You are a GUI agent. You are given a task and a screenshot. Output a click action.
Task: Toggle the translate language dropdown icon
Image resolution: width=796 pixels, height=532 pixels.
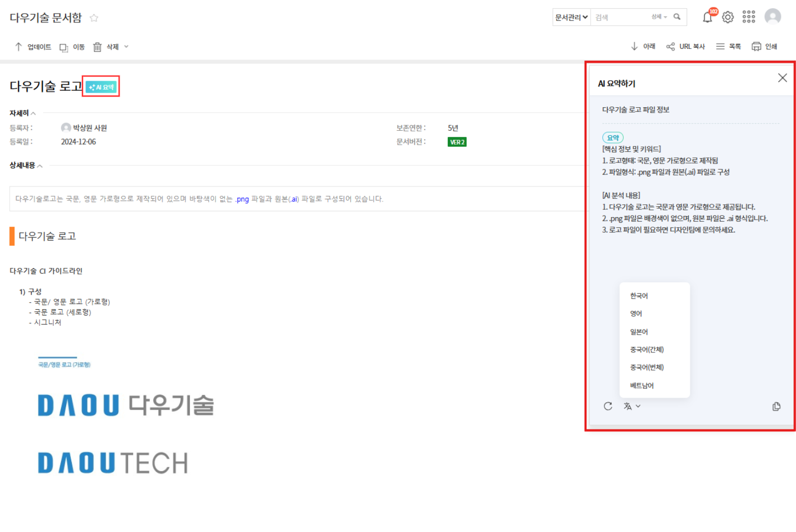click(631, 406)
